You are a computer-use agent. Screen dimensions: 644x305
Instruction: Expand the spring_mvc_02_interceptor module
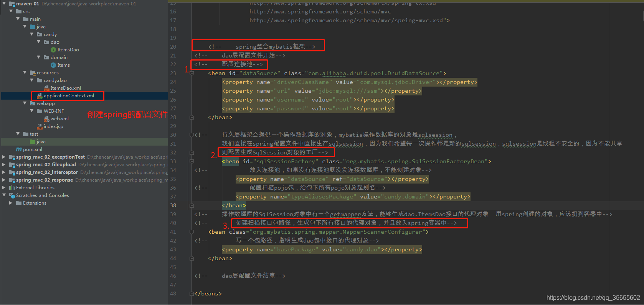[4, 172]
